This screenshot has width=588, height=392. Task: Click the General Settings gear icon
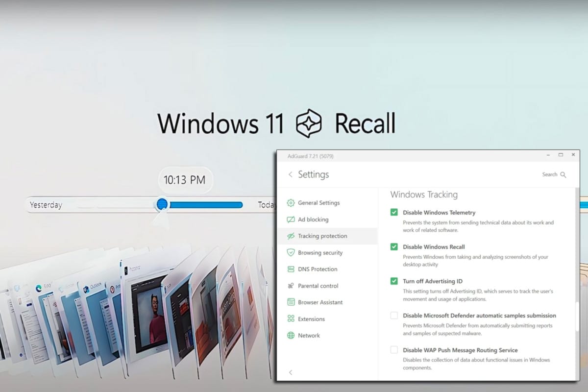[x=291, y=203]
